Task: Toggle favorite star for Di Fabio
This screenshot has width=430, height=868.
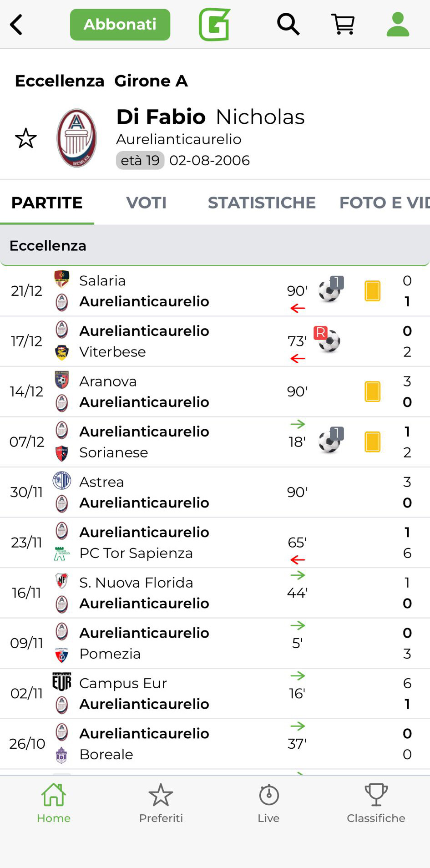Action: 26,138
